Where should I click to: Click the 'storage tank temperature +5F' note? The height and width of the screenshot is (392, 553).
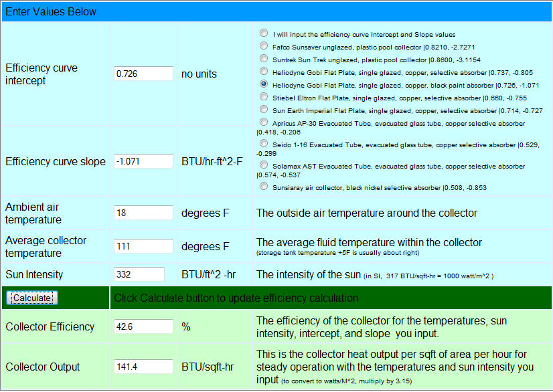(338, 253)
